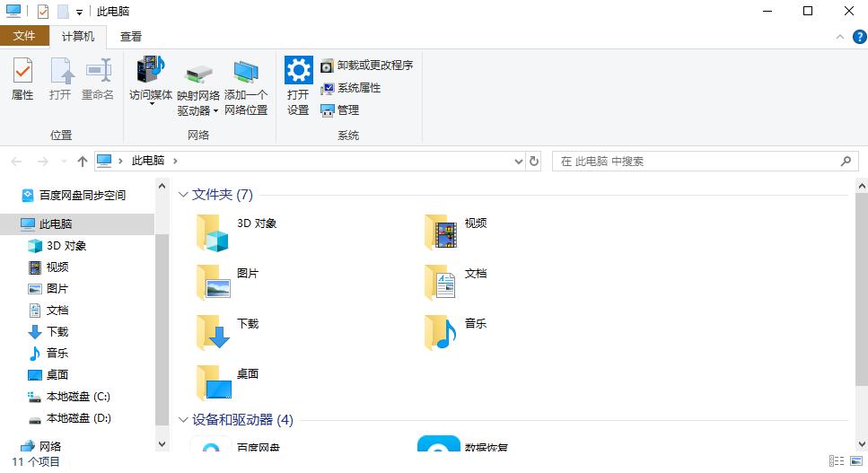Image resolution: width=868 pixels, height=473 pixels.
Task: Expand the 此电脑 breadcrumb chevron
Action: pyautogui.click(x=175, y=161)
